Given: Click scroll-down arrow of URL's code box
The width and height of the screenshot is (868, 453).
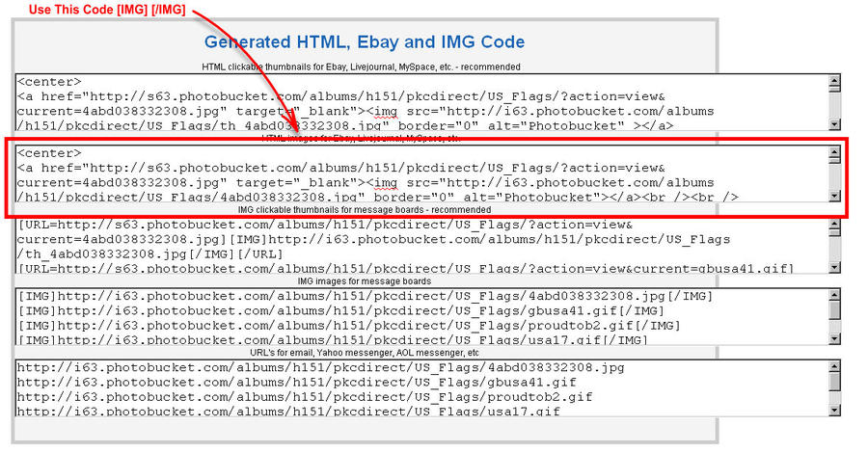Looking at the screenshot, I should click(834, 410).
